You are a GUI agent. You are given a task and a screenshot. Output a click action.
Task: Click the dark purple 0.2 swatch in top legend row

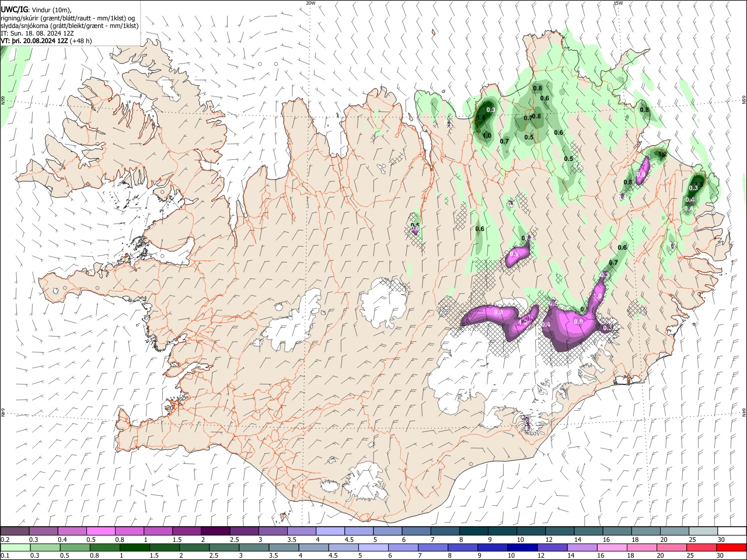(x=15, y=531)
